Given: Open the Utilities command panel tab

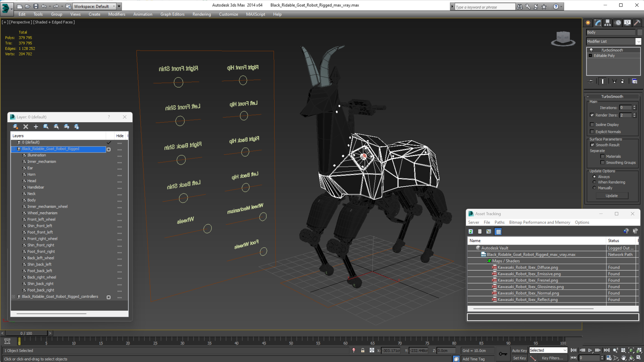Looking at the screenshot, I should pyautogui.click(x=637, y=23).
